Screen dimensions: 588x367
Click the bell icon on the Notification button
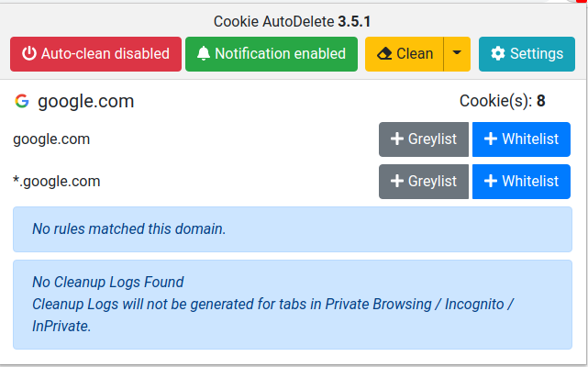coord(203,54)
